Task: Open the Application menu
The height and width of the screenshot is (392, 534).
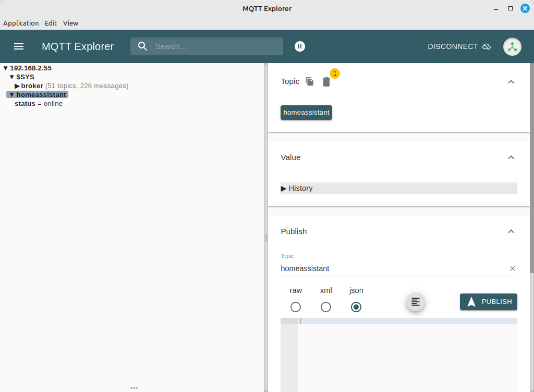Action: (x=21, y=23)
